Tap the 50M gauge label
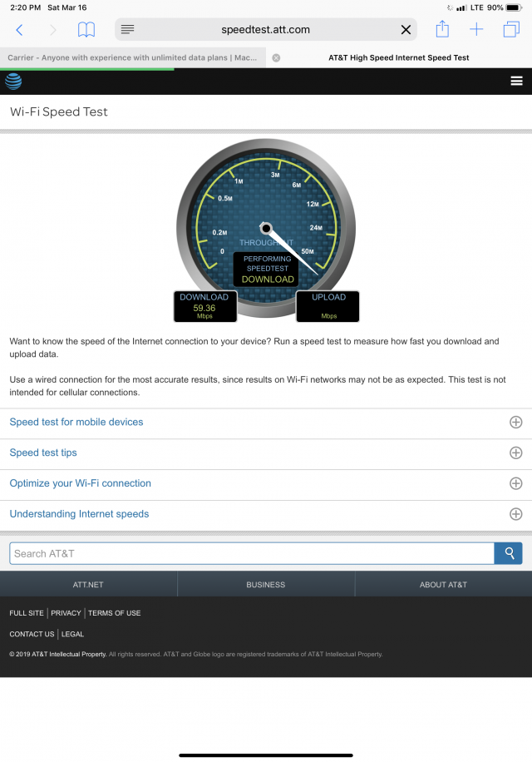 [x=308, y=251]
